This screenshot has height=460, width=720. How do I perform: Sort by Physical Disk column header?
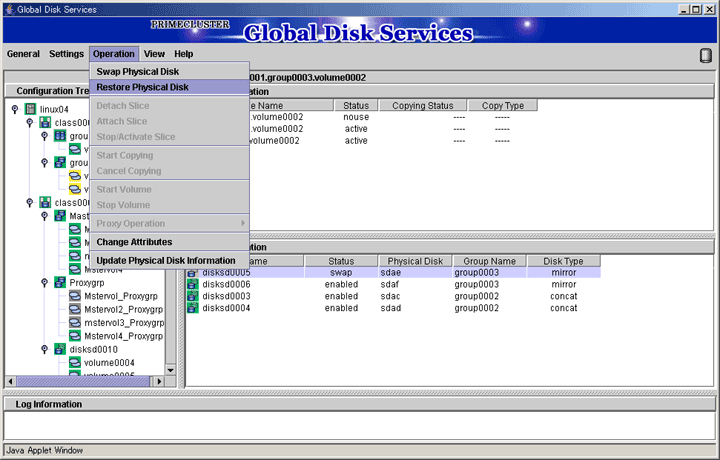[x=415, y=261]
